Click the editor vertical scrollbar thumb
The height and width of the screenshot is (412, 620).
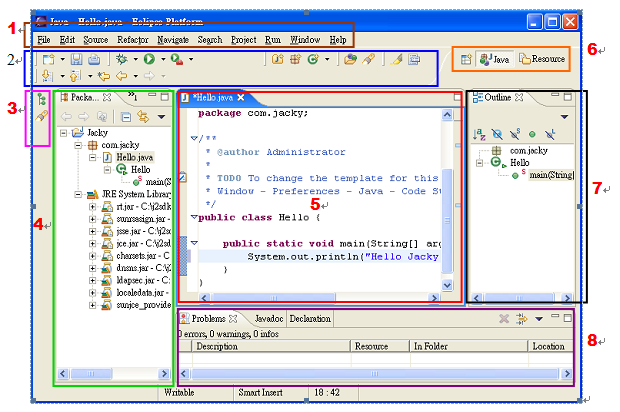tap(447, 221)
